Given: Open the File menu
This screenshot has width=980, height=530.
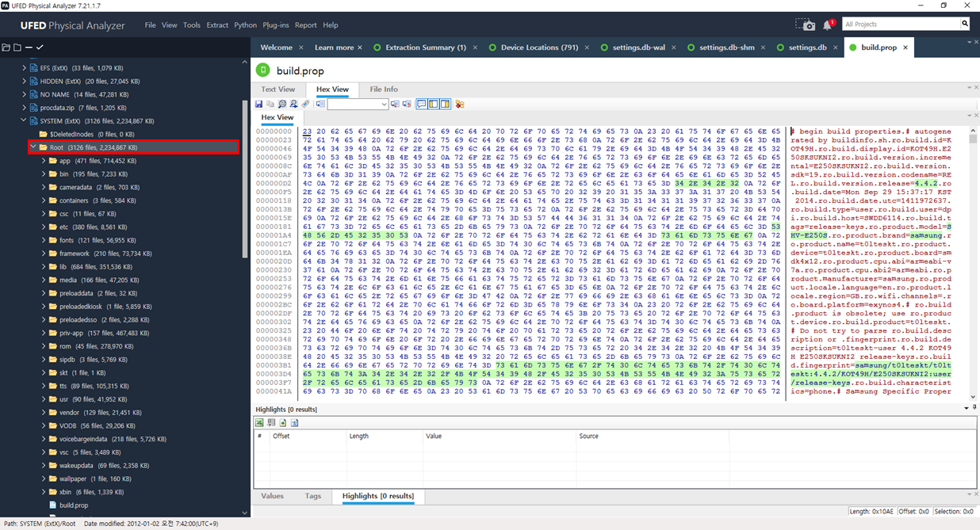Looking at the screenshot, I should click(150, 25).
